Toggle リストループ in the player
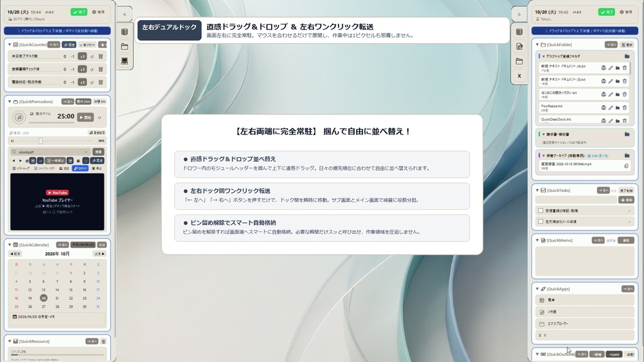The image size is (644, 362). click(x=21, y=168)
